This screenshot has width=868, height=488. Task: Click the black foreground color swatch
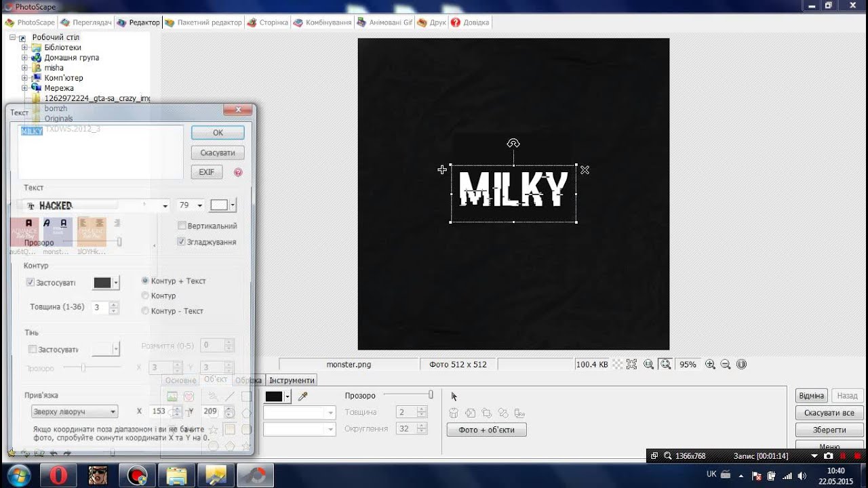click(x=274, y=396)
